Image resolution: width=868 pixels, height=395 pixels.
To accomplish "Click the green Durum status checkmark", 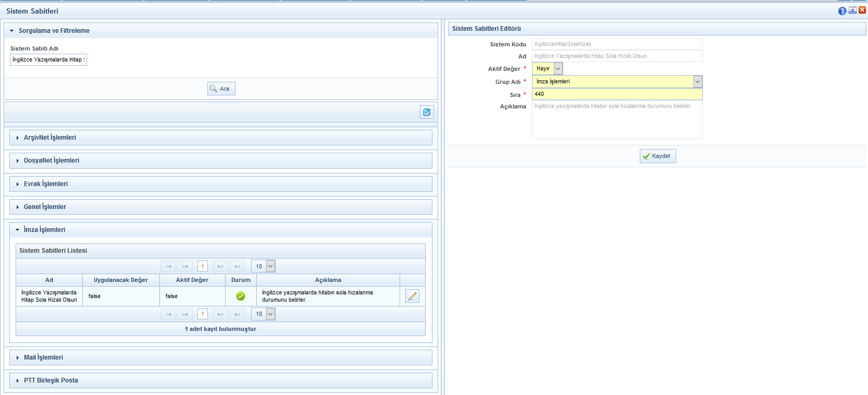I will pyautogui.click(x=241, y=296).
